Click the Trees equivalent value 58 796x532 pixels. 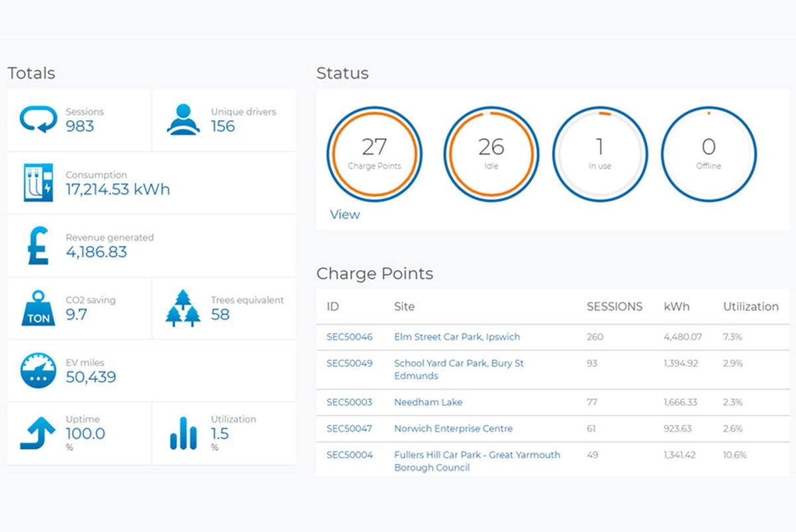point(220,314)
